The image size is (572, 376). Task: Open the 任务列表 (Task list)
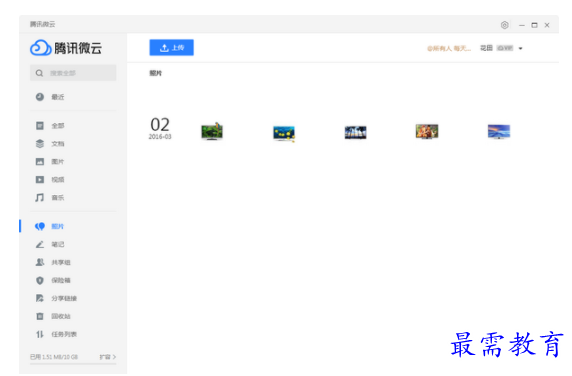(x=56, y=334)
